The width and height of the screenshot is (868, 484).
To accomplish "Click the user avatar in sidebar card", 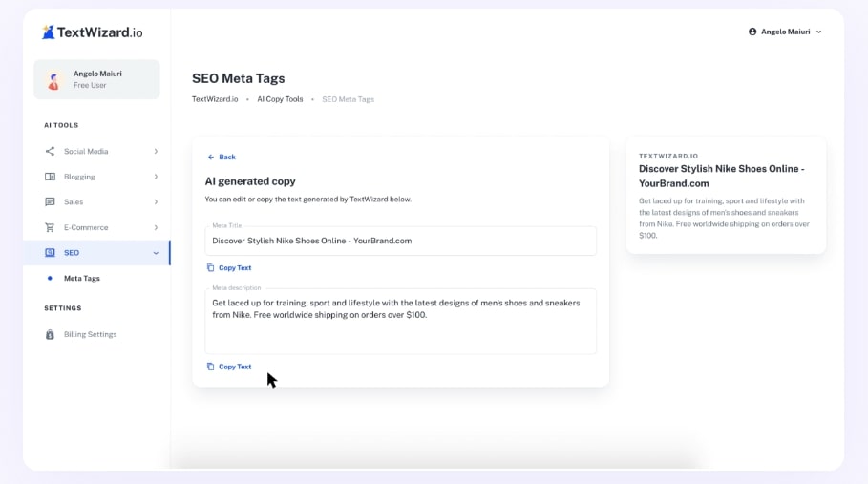I will pos(54,80).
